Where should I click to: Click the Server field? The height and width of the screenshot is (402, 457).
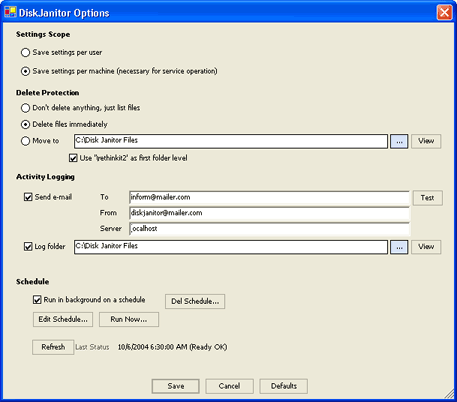pyautogui.click(x=269, y=229)
